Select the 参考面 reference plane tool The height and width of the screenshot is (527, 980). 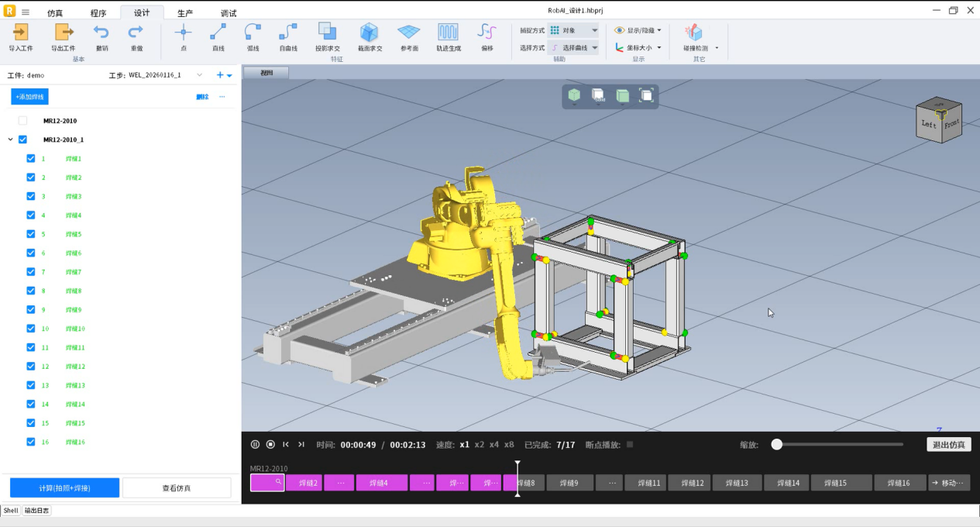click(x=408, y=33)
